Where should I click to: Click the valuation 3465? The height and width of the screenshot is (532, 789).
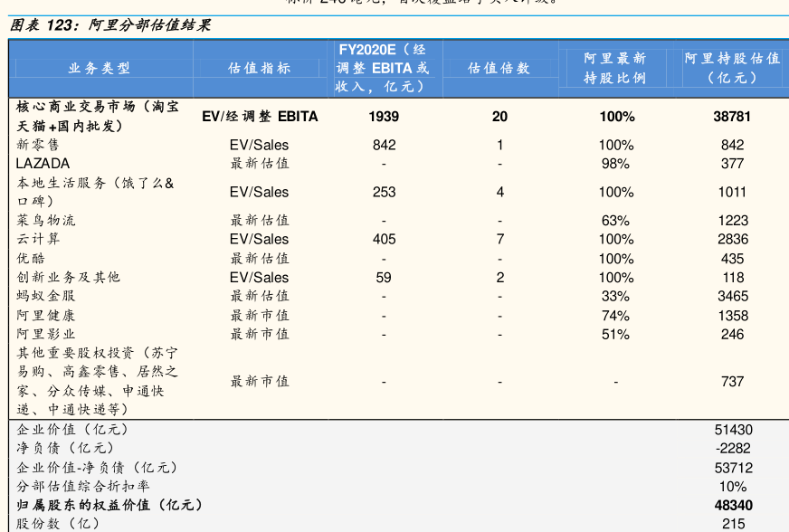pyautogui.click(x=733, y=297)
